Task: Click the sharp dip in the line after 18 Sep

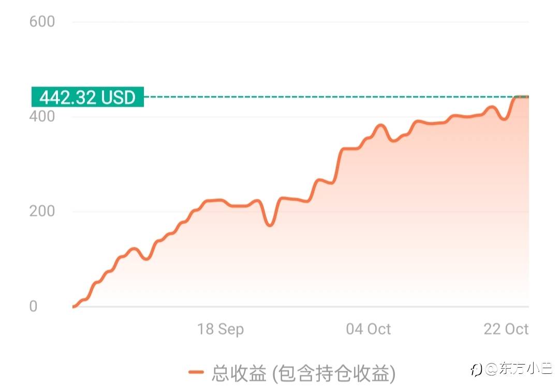Action: click(269, 225)
